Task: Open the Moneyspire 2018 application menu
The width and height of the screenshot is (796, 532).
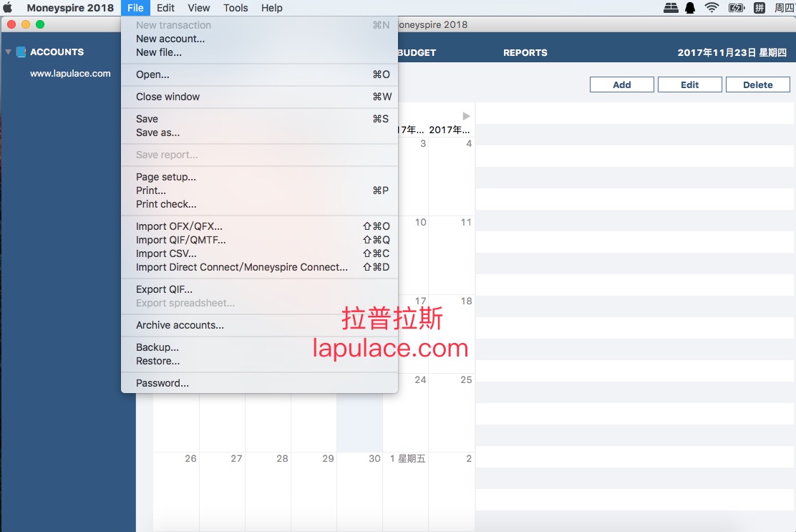Action: point(70,8)
